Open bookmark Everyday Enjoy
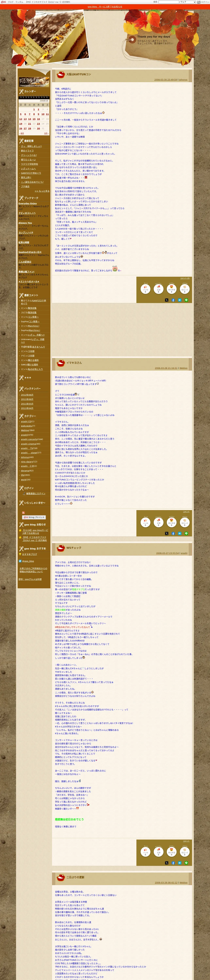The image size is (210, 980). coord(28,204)
